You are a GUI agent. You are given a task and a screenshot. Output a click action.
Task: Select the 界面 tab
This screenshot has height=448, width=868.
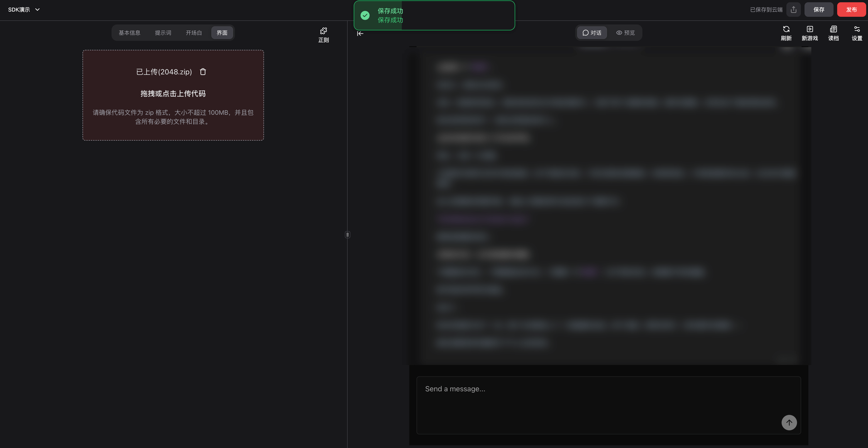pos(222,33)
